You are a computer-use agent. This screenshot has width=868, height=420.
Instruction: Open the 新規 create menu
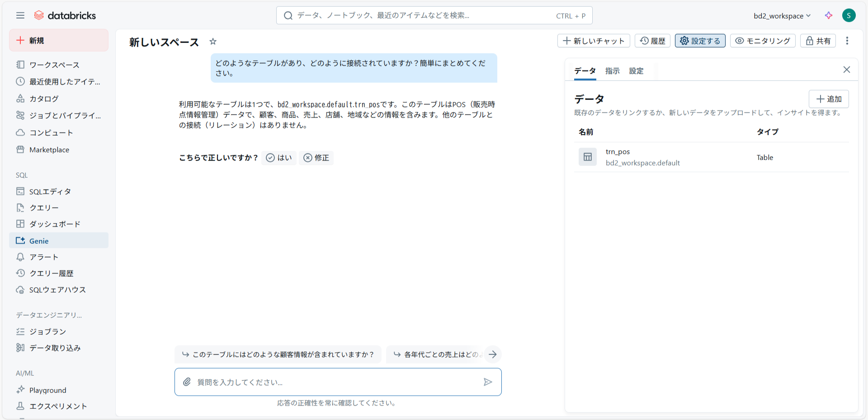pyautogui.click(x=59, y=41)
